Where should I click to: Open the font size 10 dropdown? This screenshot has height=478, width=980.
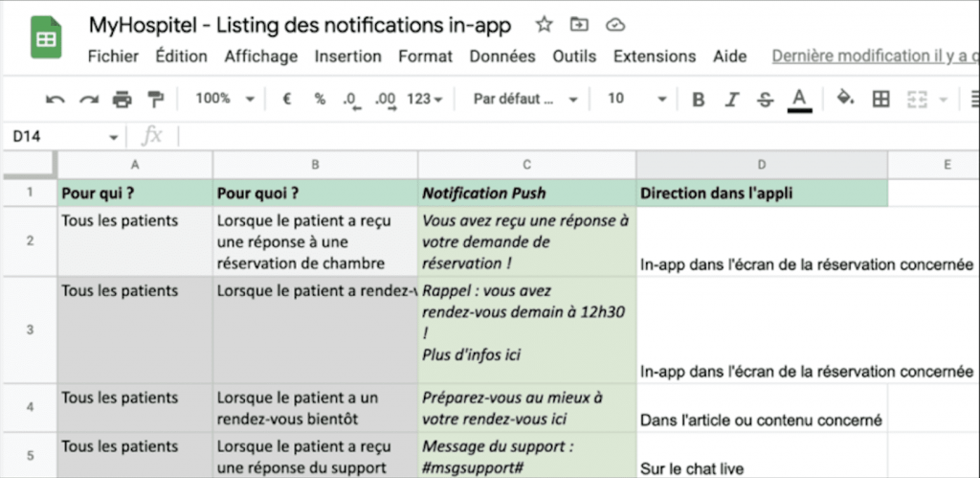636,99
